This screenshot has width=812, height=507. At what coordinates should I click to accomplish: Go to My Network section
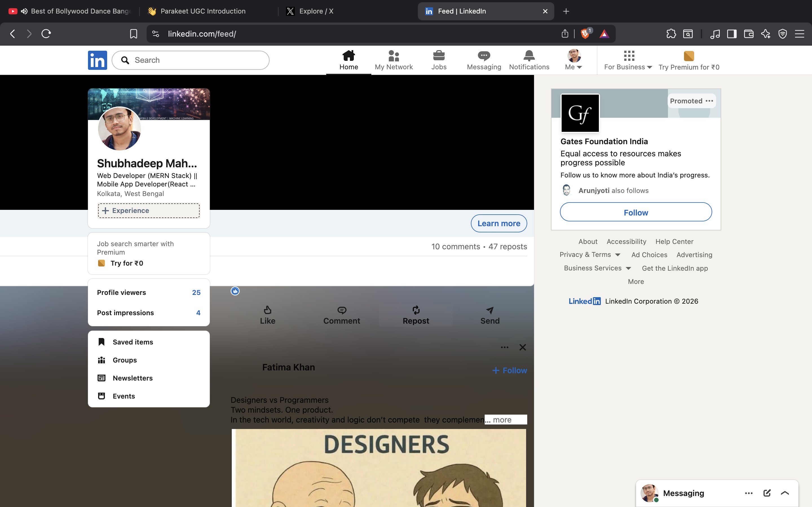[x=394, y=60]
